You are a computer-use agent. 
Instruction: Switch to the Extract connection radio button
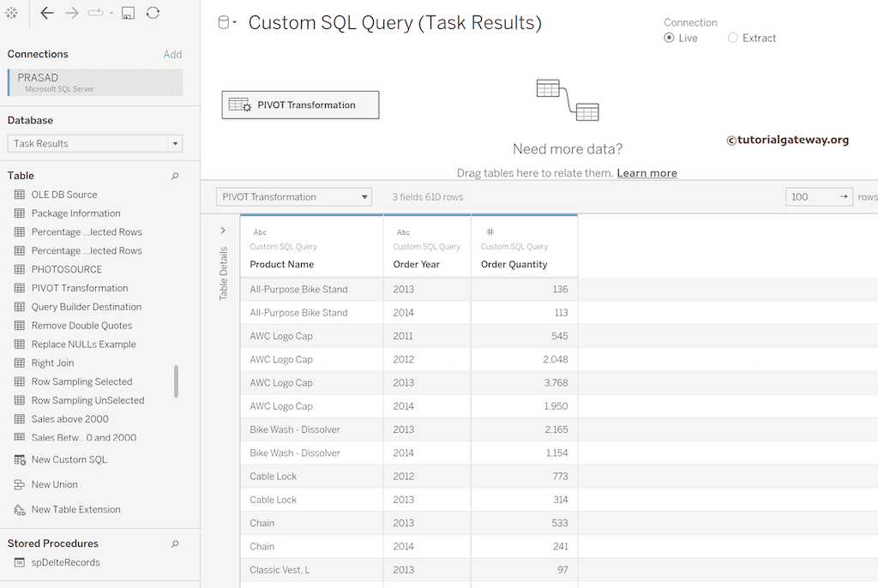[x=733, y=38]
